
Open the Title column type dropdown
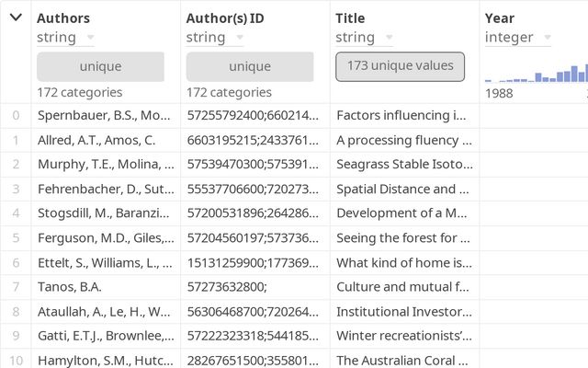point(364,37)
